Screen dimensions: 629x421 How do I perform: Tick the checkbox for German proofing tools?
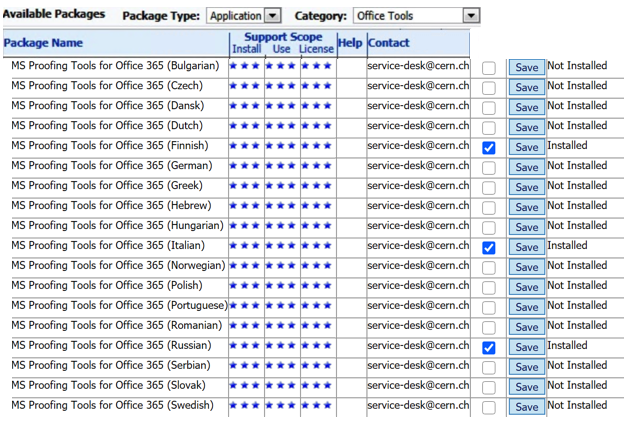(x=489, y=168)
